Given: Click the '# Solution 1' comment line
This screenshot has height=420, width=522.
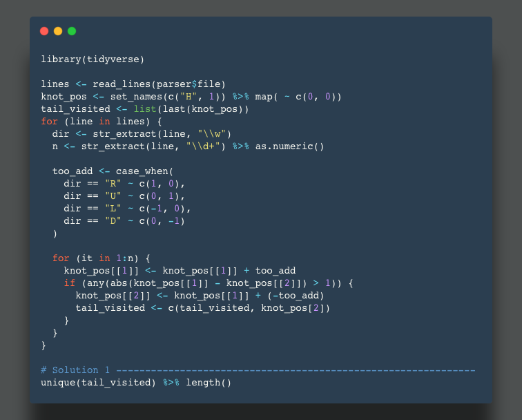Looking at the screenshot, I should (x=258, y=370).
